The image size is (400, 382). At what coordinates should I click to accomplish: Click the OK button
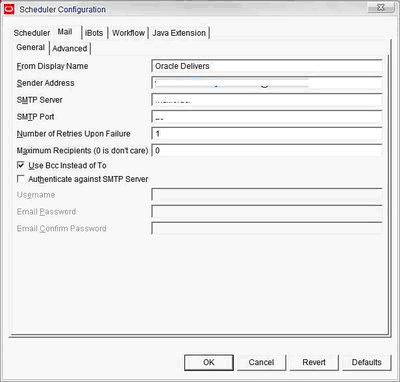(209, 362)
